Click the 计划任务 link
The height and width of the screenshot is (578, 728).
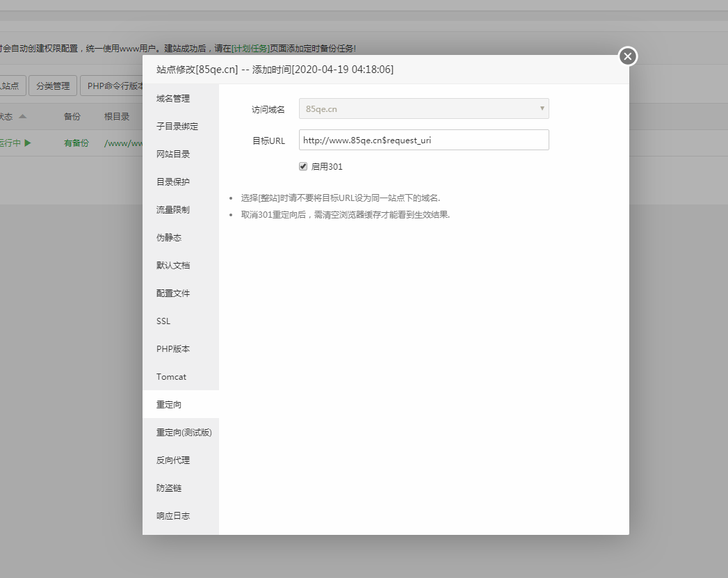[251, 49]
